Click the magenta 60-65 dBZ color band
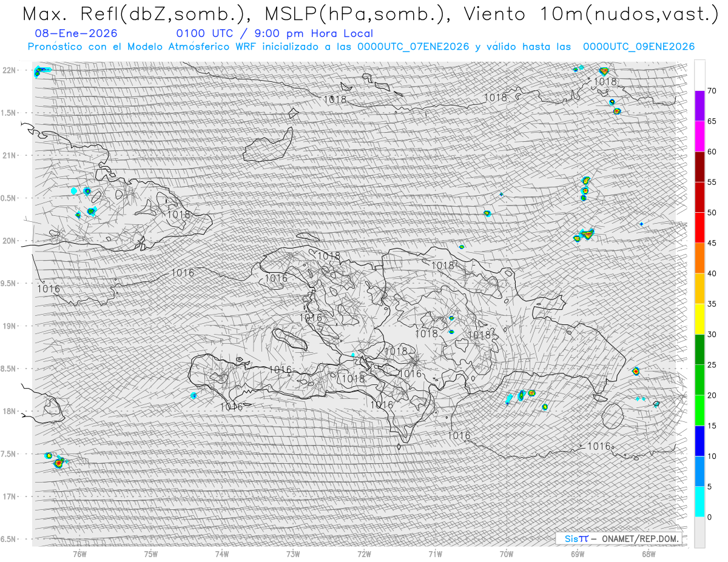 click(x=699, y=136)
